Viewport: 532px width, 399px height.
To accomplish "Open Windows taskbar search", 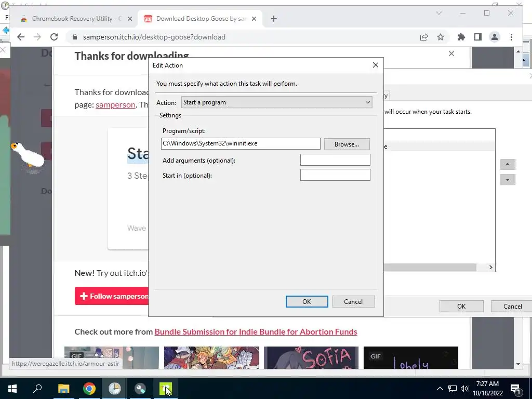I will [37, 389].
